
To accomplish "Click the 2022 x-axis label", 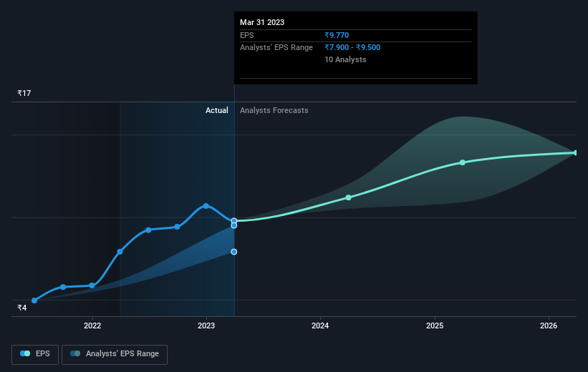I will tap(92, 325).
